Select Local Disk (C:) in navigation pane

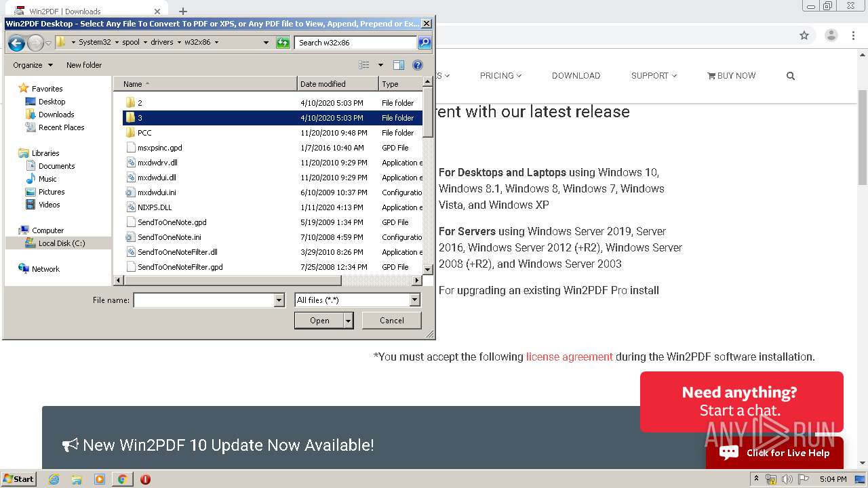coord(61,243)
